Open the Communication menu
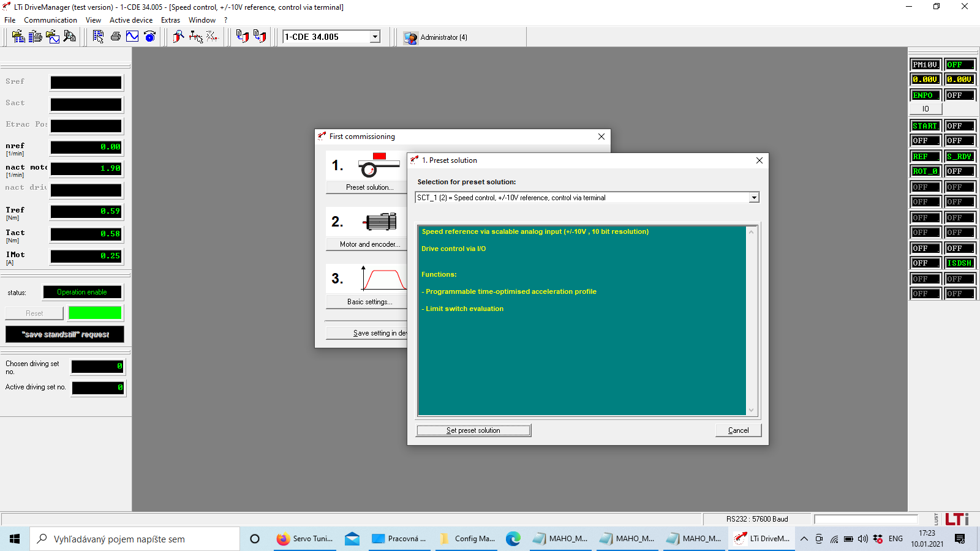Image resolution: width=980 pixels, height=551 pixels. point(51,20)
